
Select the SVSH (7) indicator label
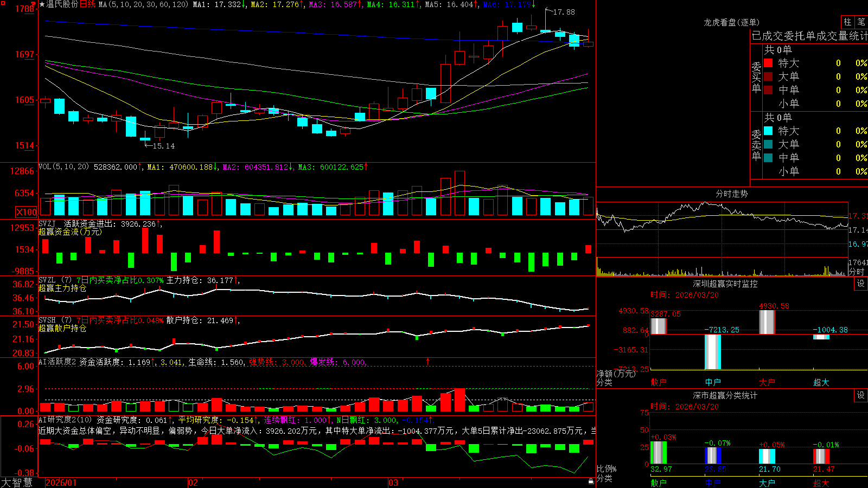tap(55, 320)
